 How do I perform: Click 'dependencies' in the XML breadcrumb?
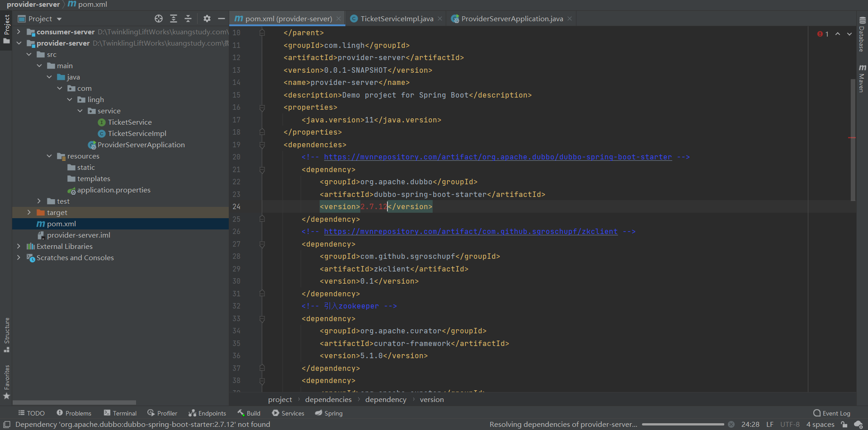coord(328,399)
